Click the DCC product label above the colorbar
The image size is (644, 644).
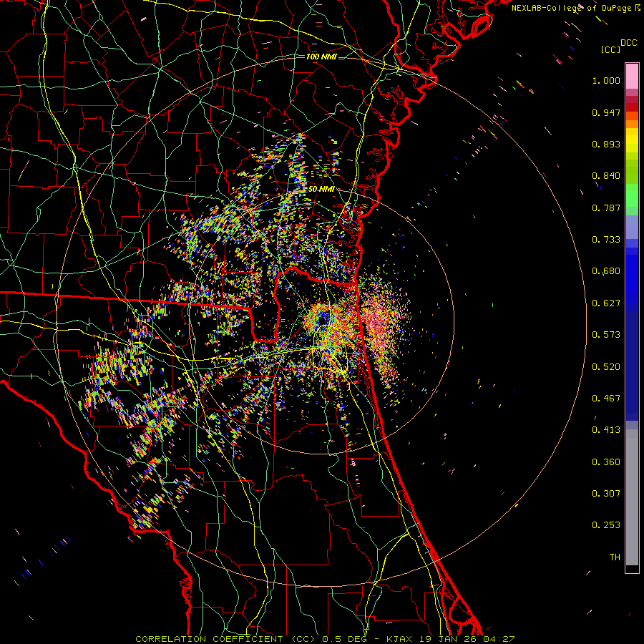[x=629, y=43]
